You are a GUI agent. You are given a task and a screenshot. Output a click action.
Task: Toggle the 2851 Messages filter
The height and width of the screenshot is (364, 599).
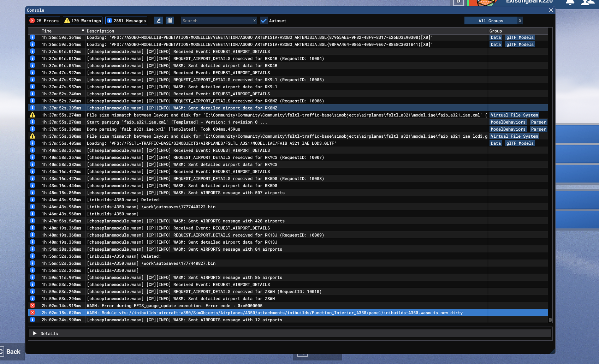point(126,21)
